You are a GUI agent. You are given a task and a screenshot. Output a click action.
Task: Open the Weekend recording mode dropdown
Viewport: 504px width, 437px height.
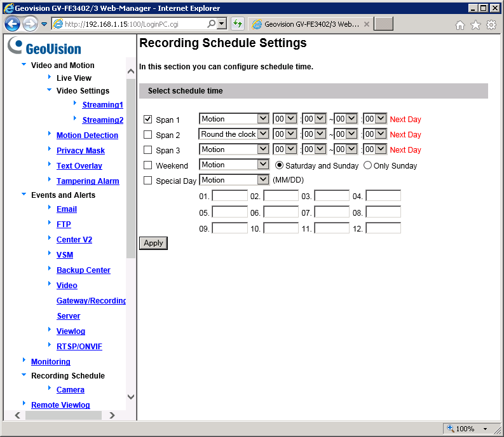click(234, 165)
